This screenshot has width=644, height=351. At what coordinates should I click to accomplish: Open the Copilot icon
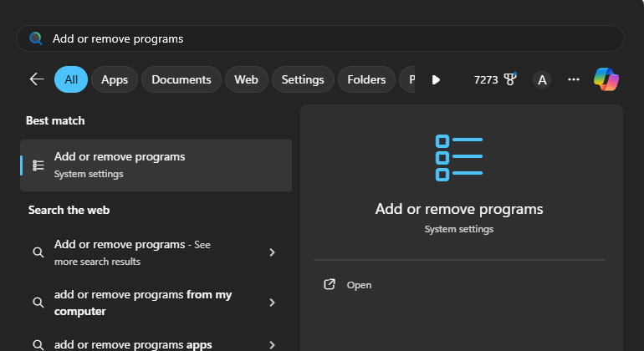tap(606, 79)
